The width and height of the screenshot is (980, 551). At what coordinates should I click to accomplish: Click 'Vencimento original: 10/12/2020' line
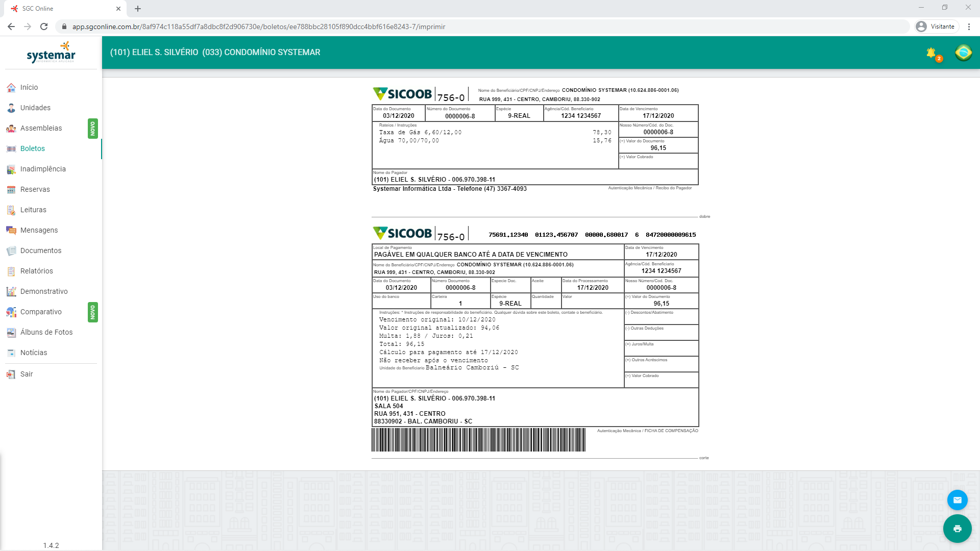tap(437, 320)
